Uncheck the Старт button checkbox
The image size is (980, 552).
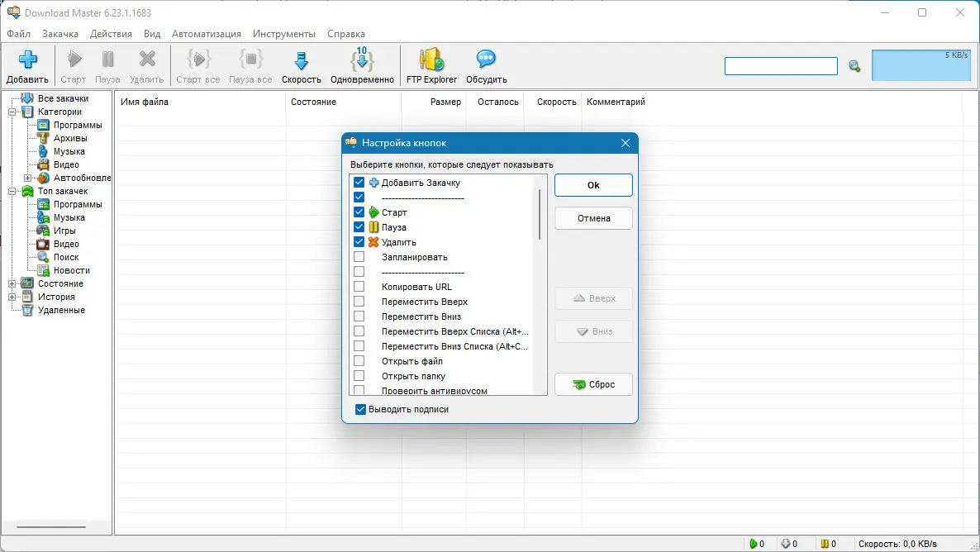(359, 212)
